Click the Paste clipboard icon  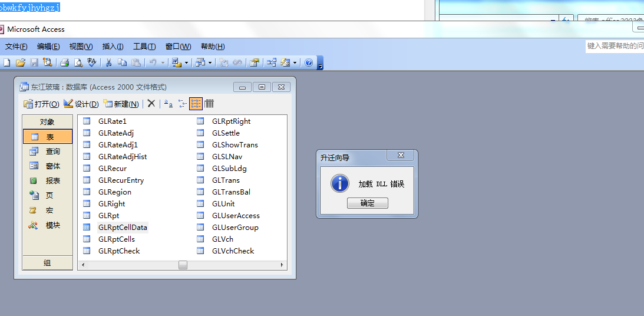pos(136,62)
